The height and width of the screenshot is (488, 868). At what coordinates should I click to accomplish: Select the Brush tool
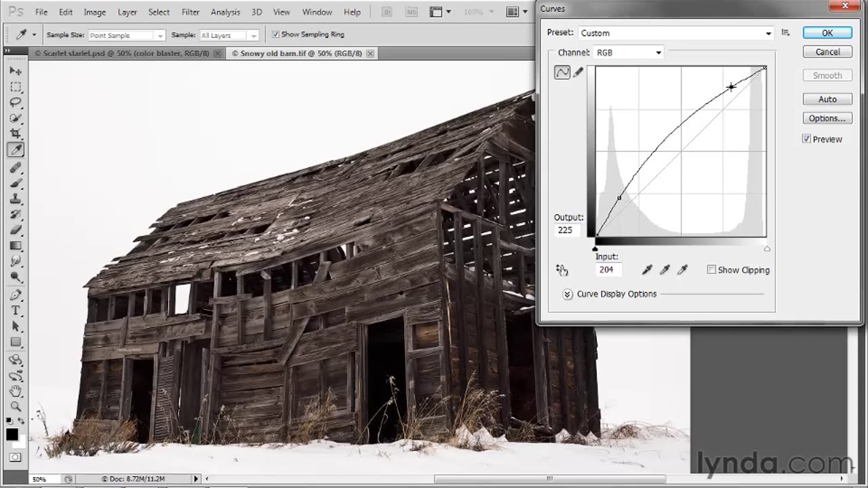tap(15, 183)
